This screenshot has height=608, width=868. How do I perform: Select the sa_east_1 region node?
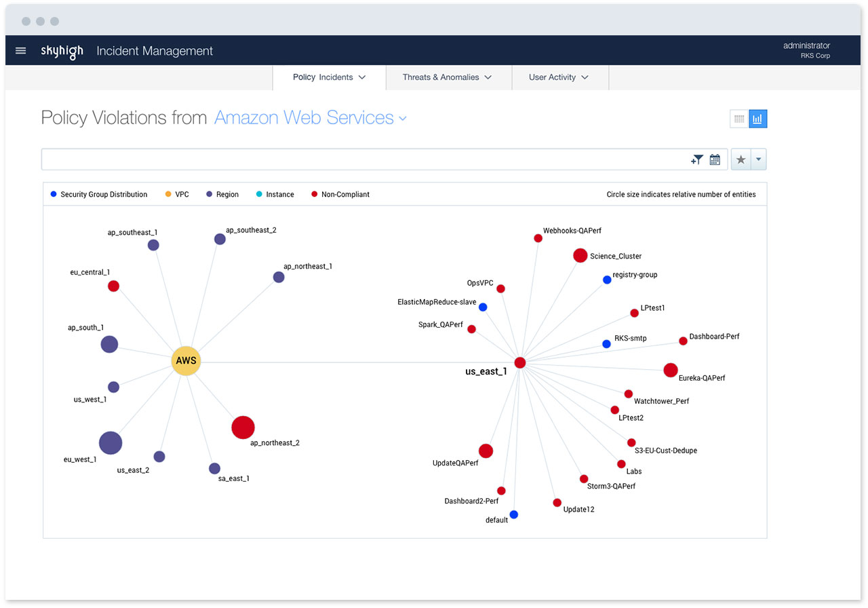[x=214, y=468]
